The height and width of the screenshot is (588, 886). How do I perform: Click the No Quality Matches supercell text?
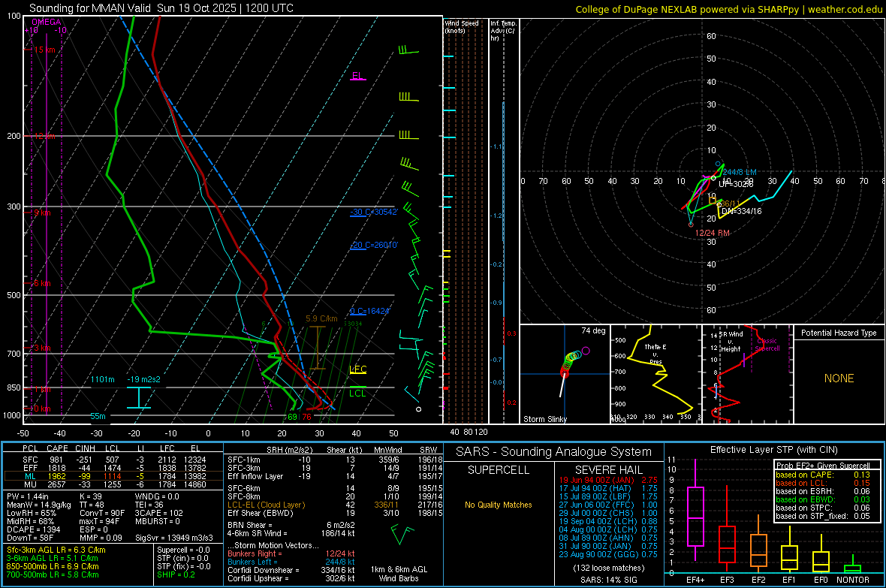499,505
